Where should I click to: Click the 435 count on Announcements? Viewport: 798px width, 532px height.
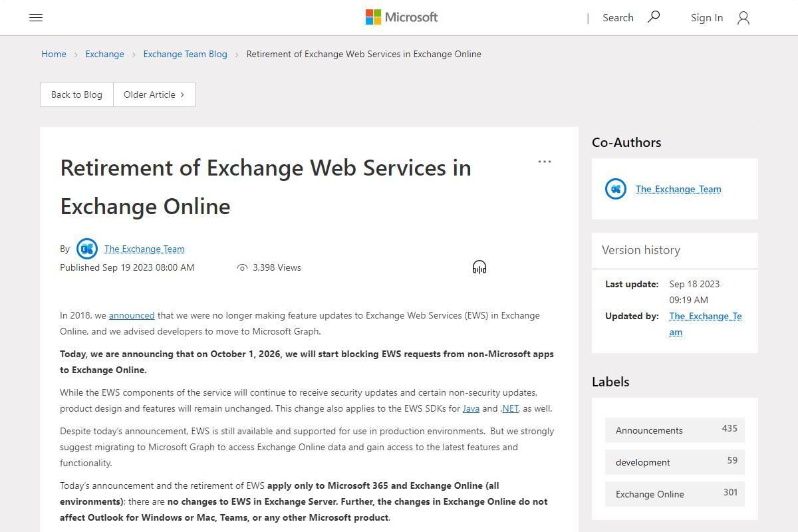[x=730, y=428]
